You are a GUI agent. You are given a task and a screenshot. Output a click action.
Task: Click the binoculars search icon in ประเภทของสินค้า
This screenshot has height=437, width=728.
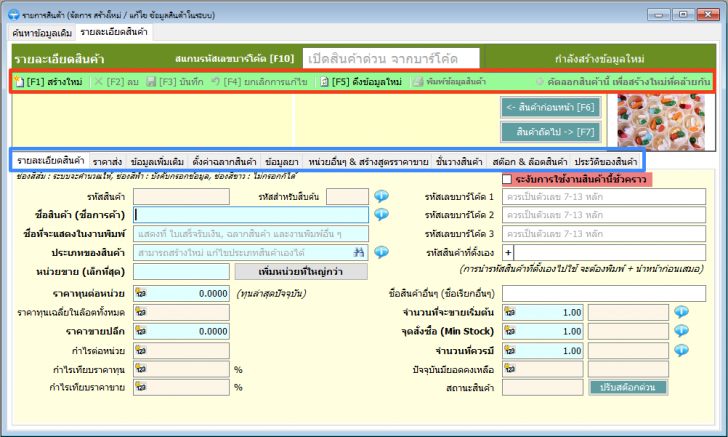(358, 252)
